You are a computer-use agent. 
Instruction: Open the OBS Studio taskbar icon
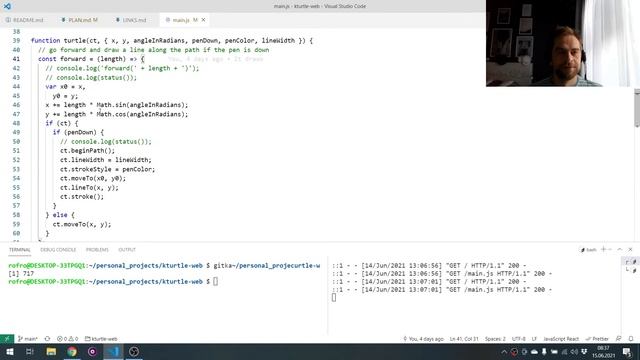[134, 351]
